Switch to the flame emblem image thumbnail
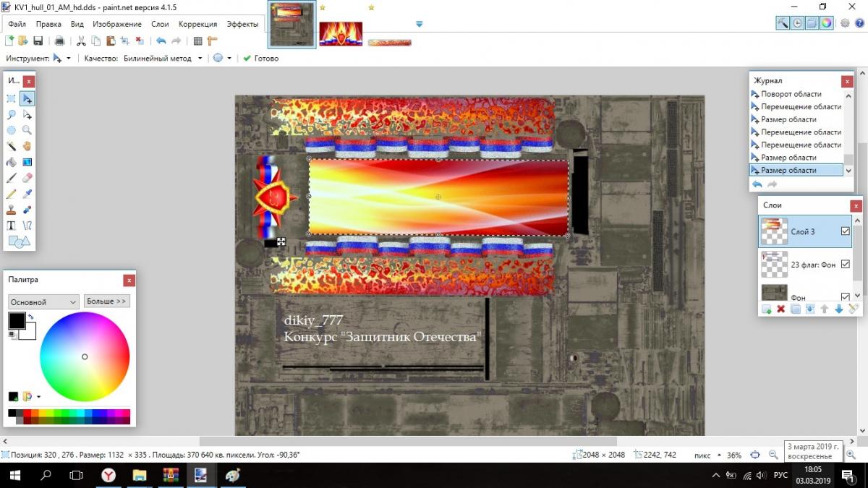868x488 pixels. click(x=341, y=33)
